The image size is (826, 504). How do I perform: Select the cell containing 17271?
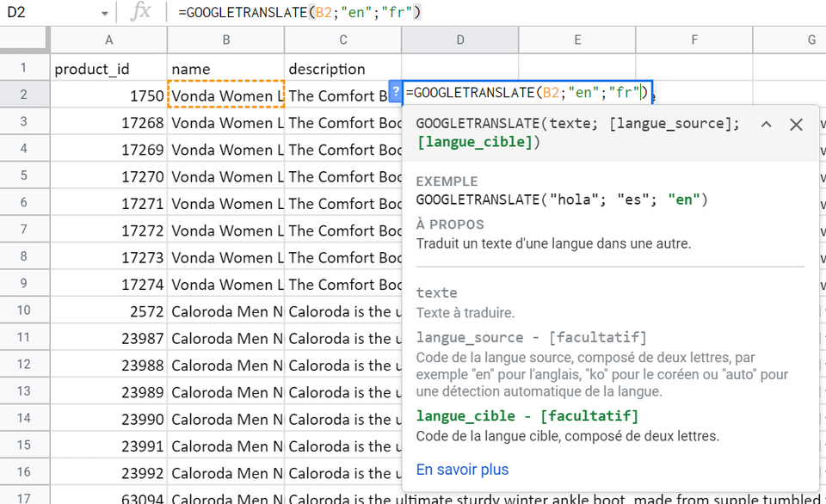108,202
